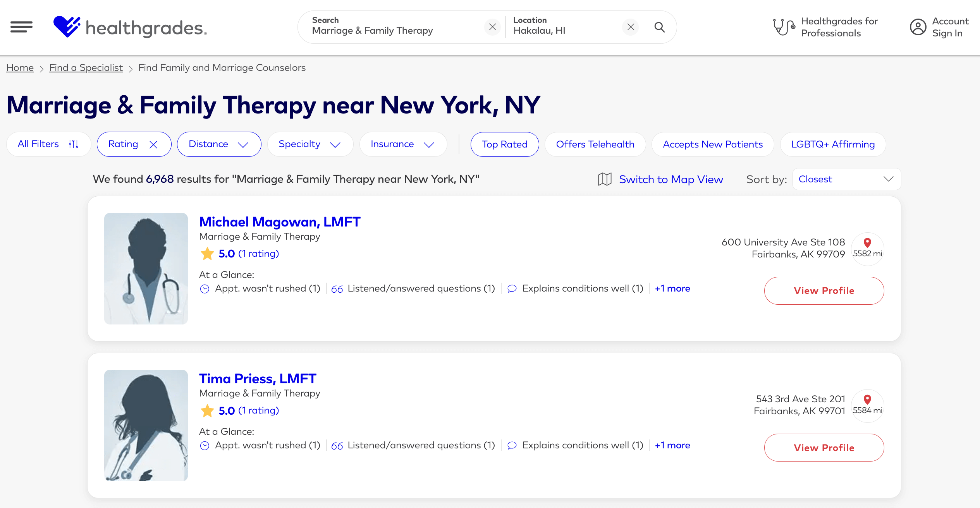Viewport: 980px width, 508px height.
Task: Go to the Healthgrades logo homepage
Action: 130,27
